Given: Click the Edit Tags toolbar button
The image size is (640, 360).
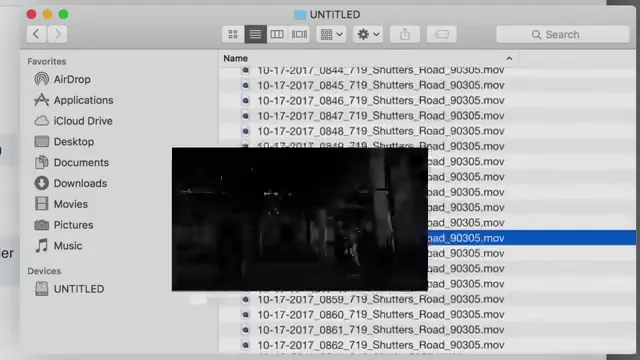Looking at the screenshot, I should coord(442,34).
